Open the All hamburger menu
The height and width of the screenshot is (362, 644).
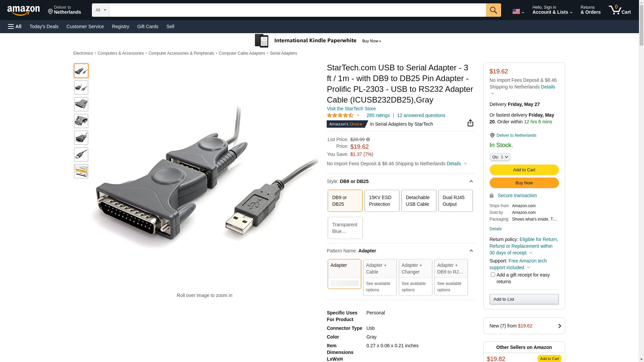15,26
